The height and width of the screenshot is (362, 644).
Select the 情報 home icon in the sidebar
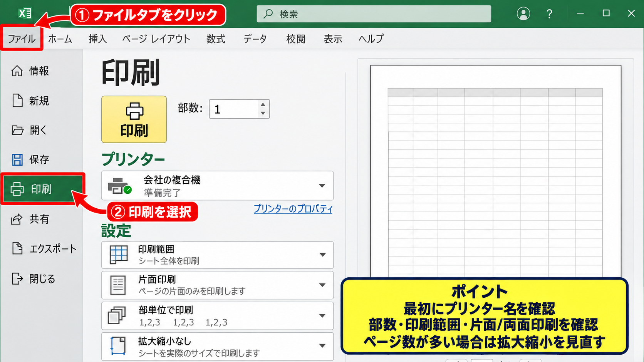17,71
